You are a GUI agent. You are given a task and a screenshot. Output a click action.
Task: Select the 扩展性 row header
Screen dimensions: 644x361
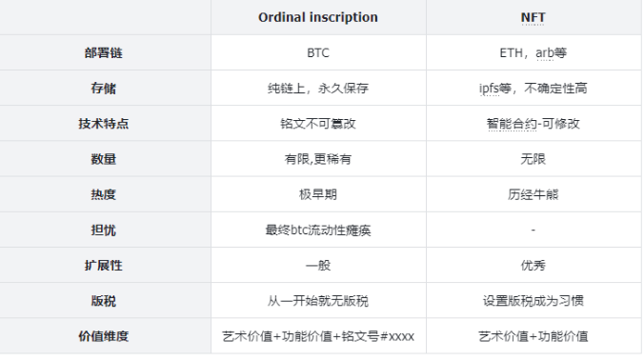tap(104, 266)
